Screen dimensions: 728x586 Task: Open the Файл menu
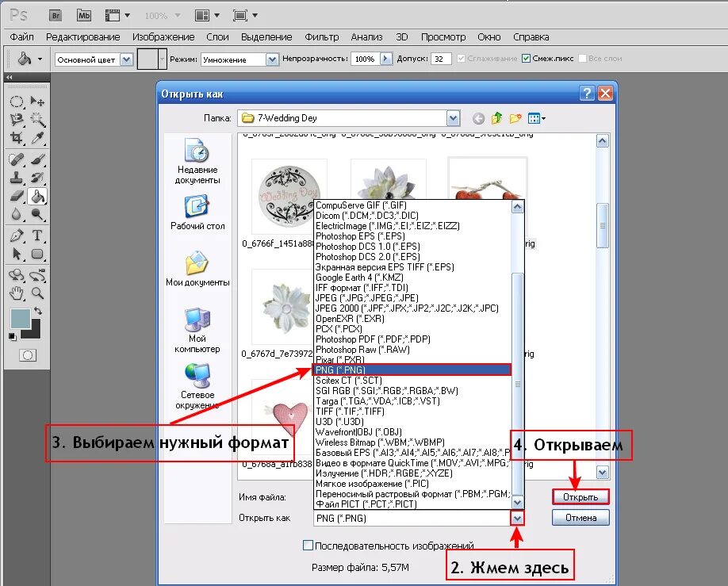(x=22, y=37)
